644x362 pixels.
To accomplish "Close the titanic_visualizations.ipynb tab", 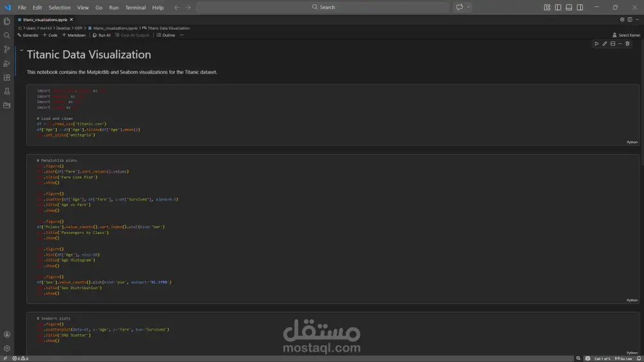I will click(71, 20).
